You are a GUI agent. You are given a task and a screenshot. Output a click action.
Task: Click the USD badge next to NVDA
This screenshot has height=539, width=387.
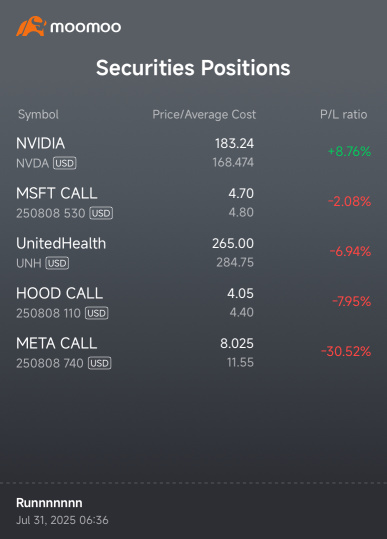coord(65,163)
